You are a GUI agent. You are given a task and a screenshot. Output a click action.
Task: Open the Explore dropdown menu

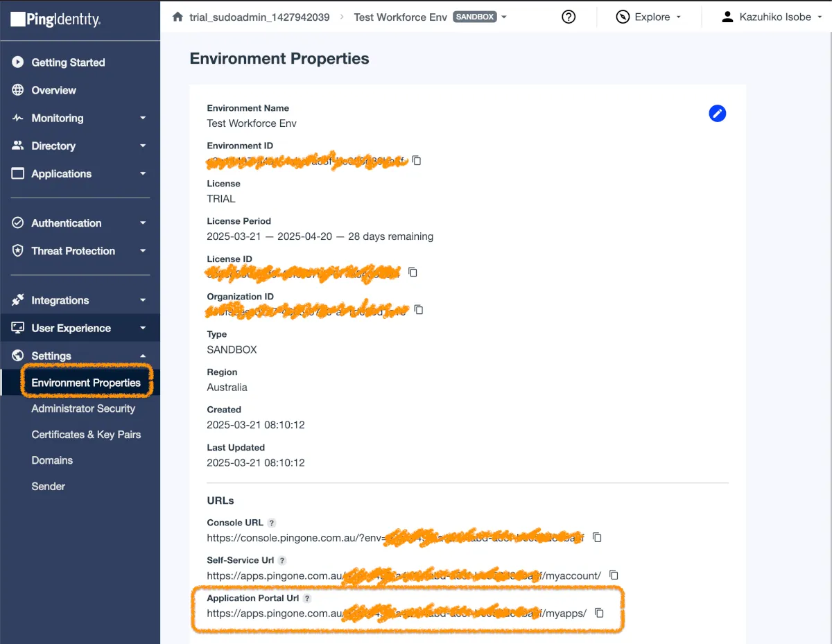(648, 17)
